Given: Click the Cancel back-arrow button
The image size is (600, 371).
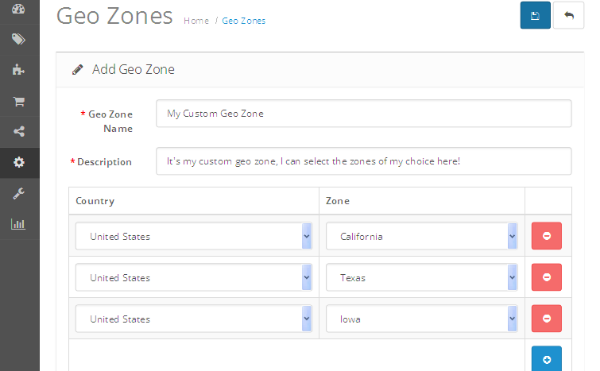Looking at the screenshot, I should click(x=569, y=15).
